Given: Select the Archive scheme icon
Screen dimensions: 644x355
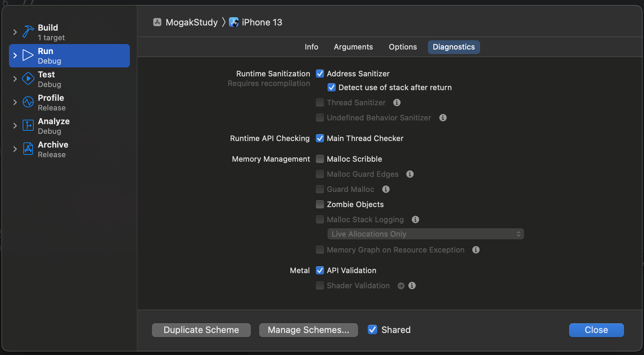Looking at the screenshot, I should click(27, 149).
